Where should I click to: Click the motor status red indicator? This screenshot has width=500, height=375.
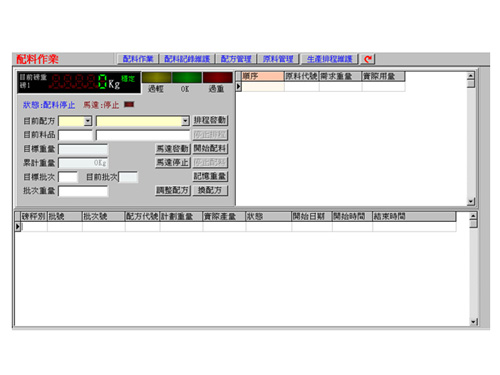129,105
